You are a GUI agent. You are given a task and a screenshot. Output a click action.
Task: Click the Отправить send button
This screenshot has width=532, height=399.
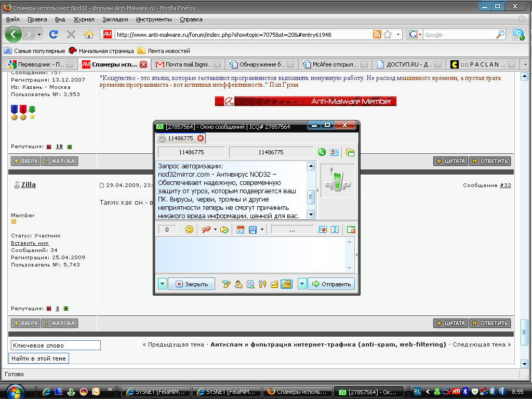point(331,284)
